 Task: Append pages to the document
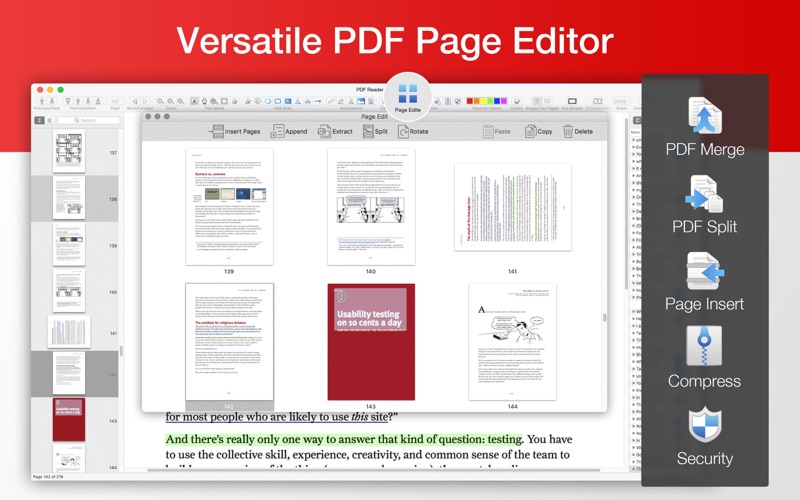[289, 131]
